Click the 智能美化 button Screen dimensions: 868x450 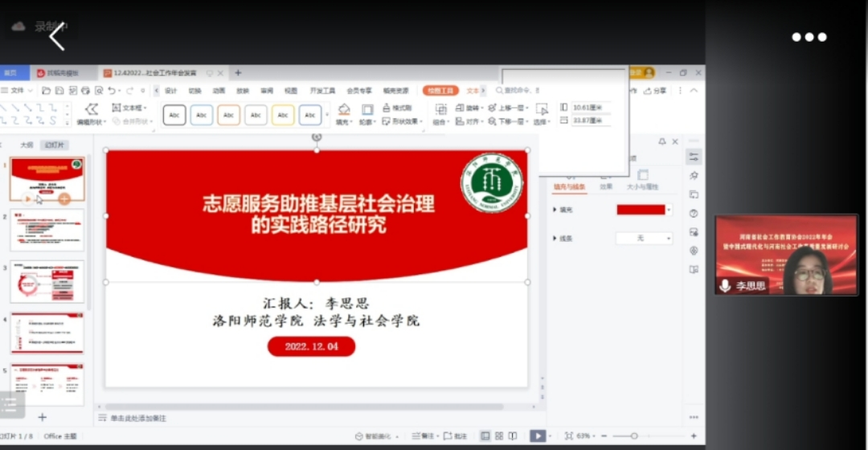point(377,436)
